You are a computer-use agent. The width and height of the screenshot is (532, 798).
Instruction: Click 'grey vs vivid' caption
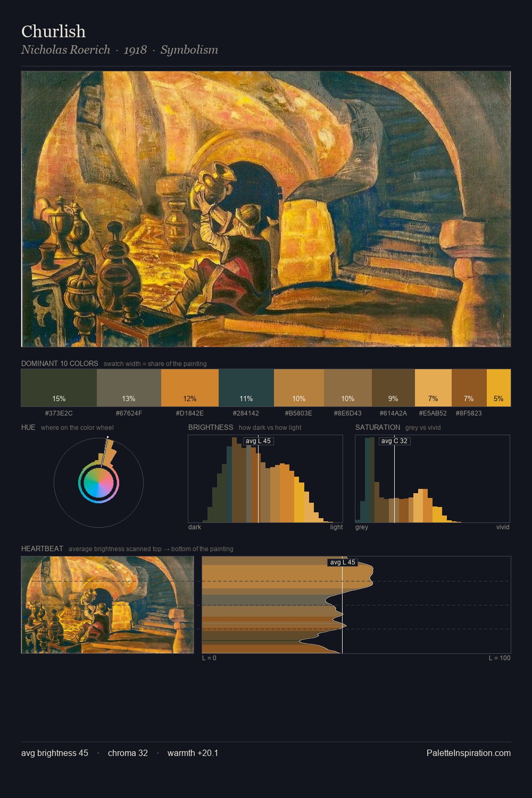[423, 428]
